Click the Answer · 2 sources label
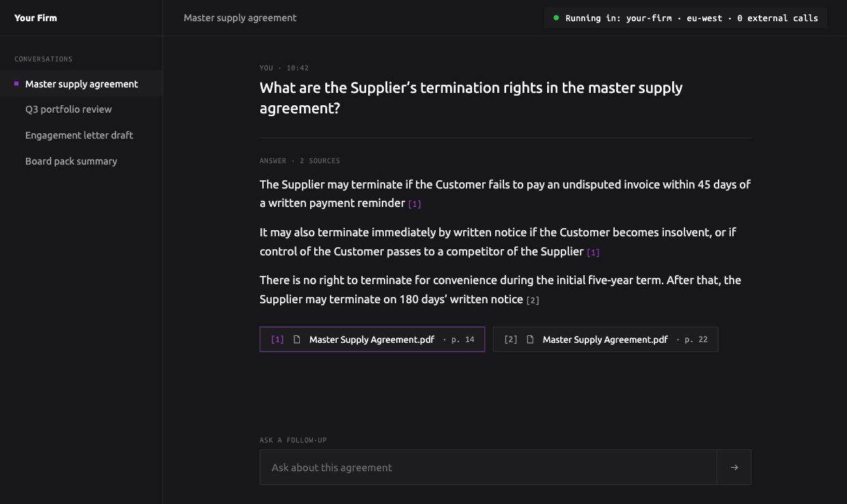The image size is (847, 504). (300, 160)
